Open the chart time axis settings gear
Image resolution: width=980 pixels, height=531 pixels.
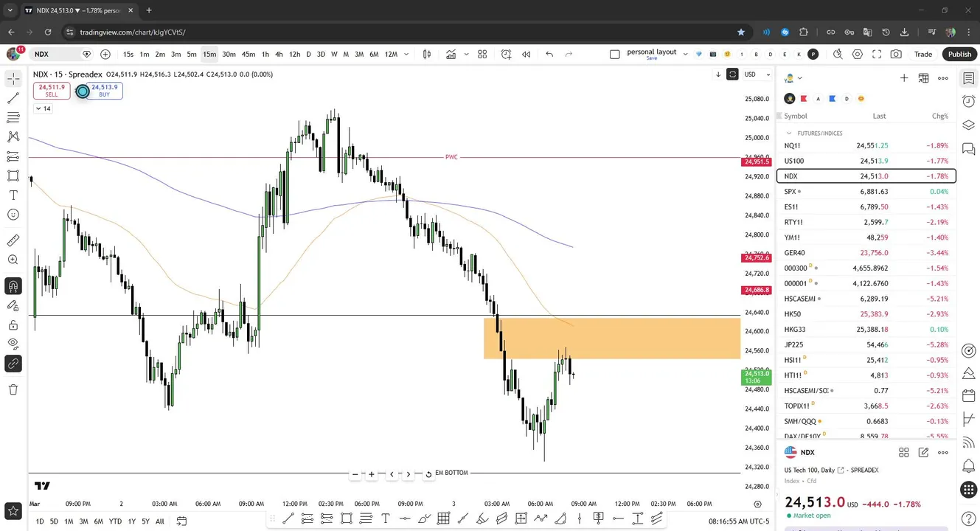coord(757,504)
